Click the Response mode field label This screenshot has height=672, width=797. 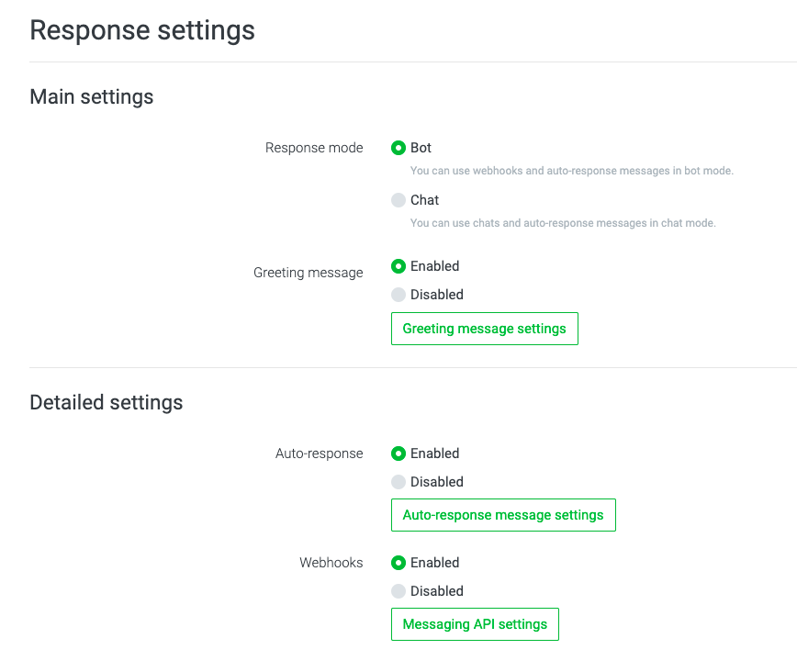[x=314, y=148]
